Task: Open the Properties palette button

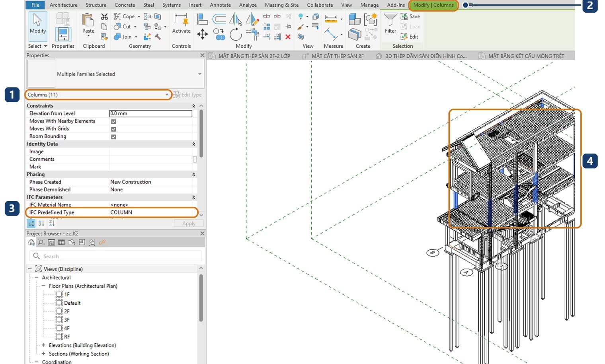Action: click(x=63, y=34)
